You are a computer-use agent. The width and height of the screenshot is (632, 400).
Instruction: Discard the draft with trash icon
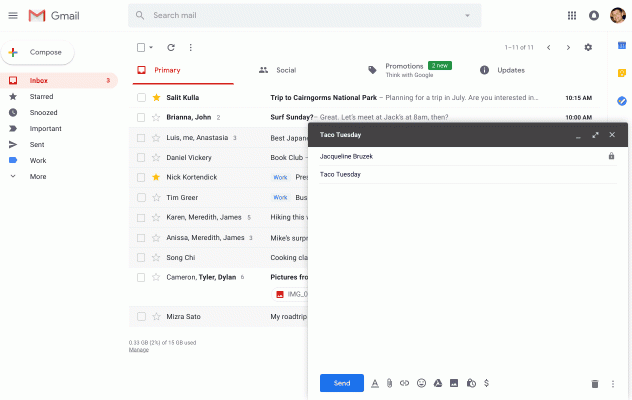pyautogui.click(x=595, y=383)
